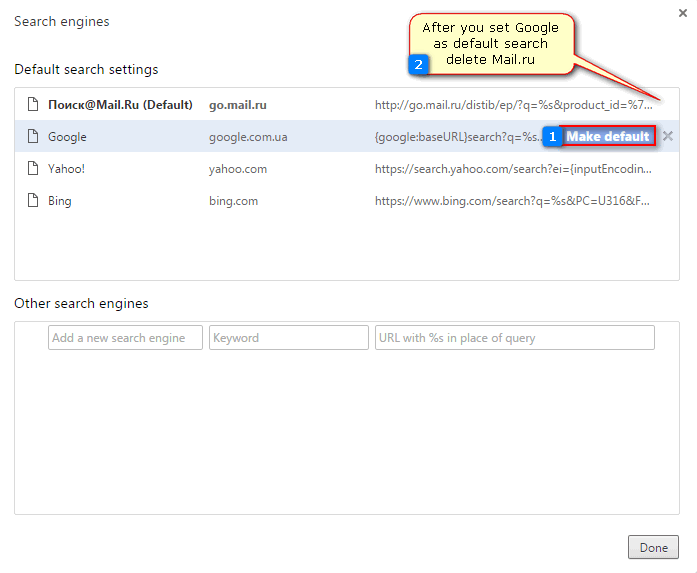
Task: Click the yahoo.com keyword cell
Action: click(x=238, y=169)
